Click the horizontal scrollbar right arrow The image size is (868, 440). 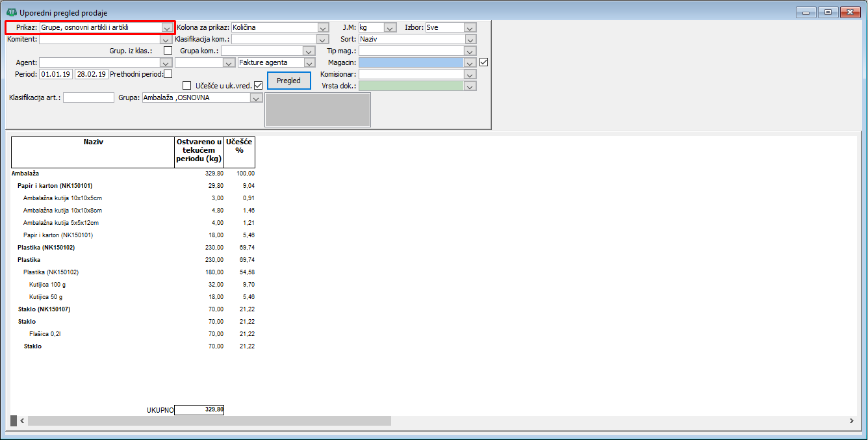[x=851, y=421]
